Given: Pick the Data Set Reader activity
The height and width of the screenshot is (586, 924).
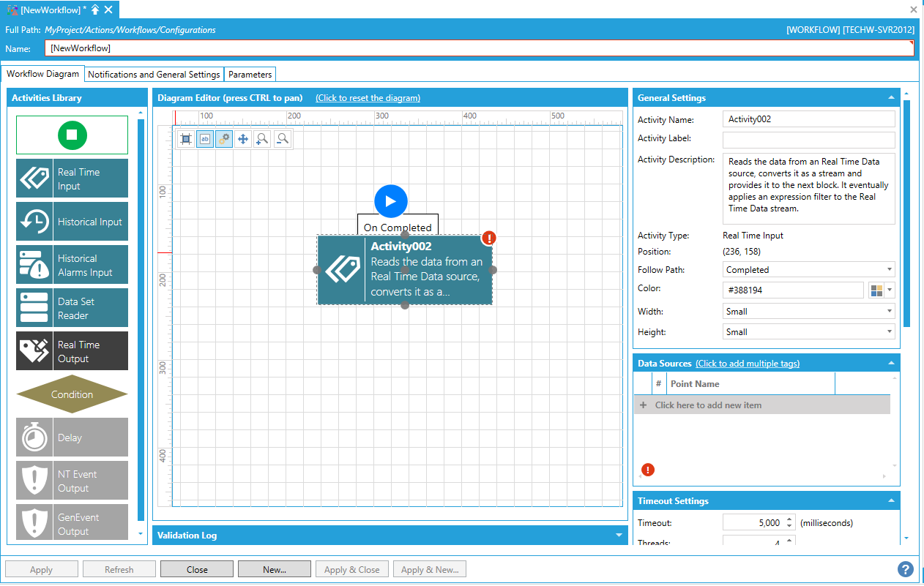Looking at the screenshot, I should click(72, 308).
